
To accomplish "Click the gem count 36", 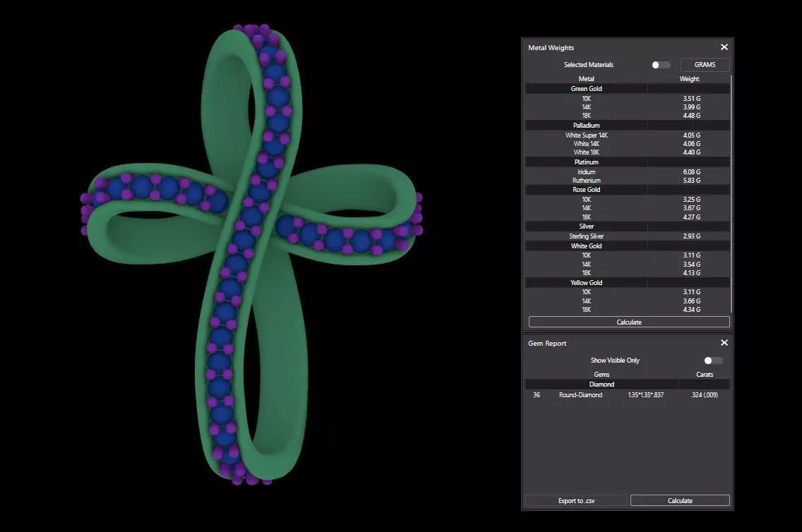I will pos(537,395).
